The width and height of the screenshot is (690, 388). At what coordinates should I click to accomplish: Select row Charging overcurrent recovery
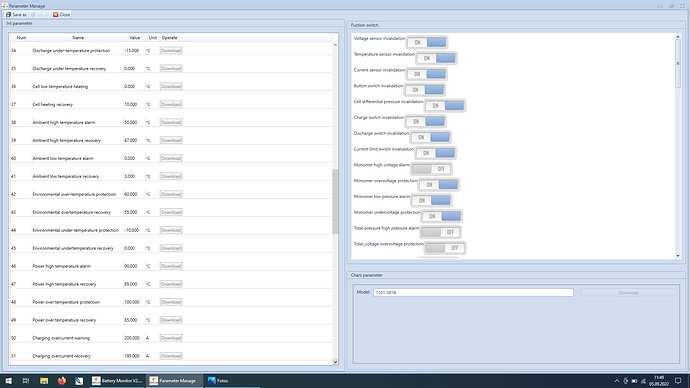coord(171,356)
